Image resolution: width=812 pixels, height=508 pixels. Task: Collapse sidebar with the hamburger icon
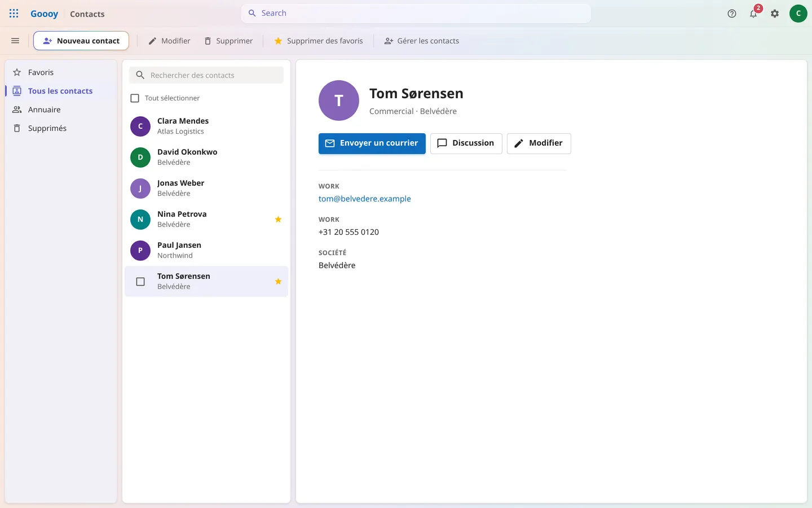[15, 41]
